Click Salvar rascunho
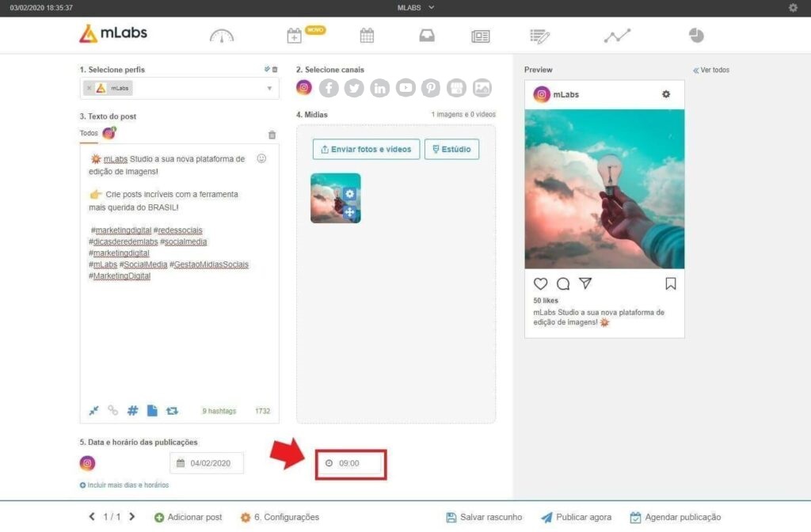Viewport: 811px width, 532px height. click(484, 517)
